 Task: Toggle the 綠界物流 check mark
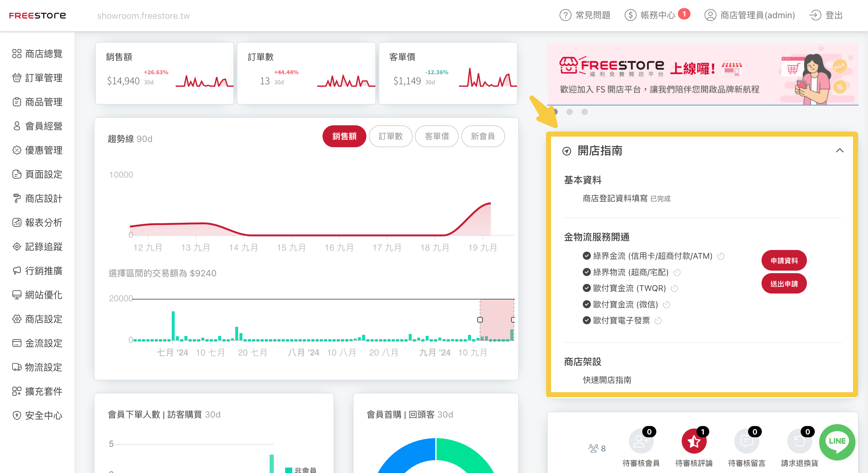[586, 272]
